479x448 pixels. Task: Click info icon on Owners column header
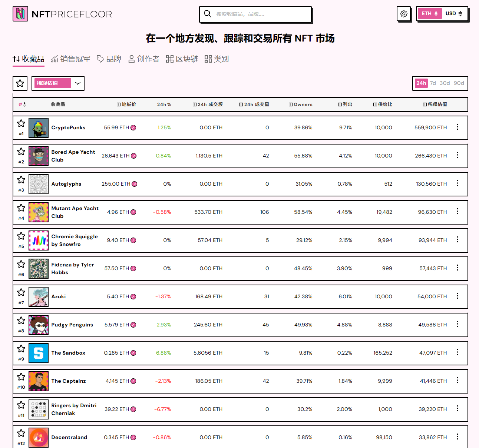pos(291,104)
